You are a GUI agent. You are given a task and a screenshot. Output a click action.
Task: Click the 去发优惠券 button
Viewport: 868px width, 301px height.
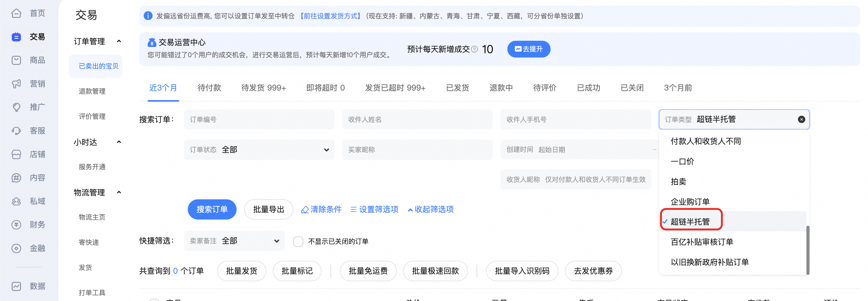[x=593, y=271]
